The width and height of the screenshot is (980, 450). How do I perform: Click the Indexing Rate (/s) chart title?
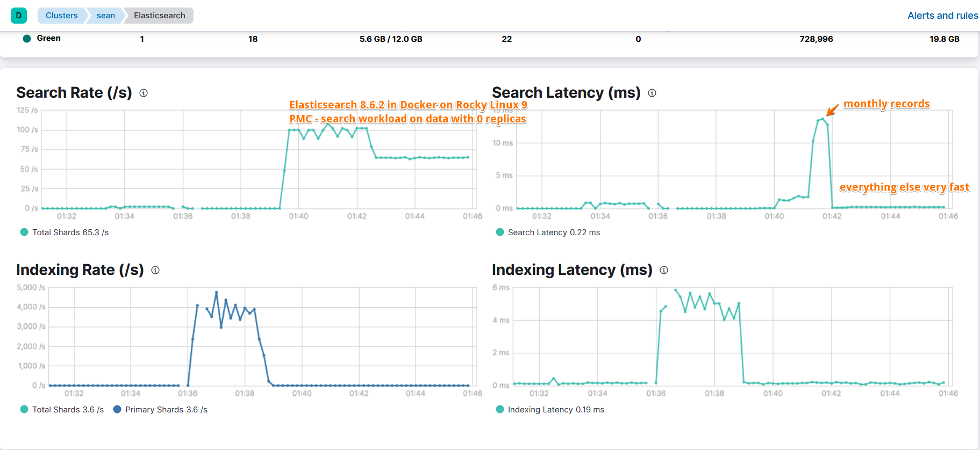80,270
